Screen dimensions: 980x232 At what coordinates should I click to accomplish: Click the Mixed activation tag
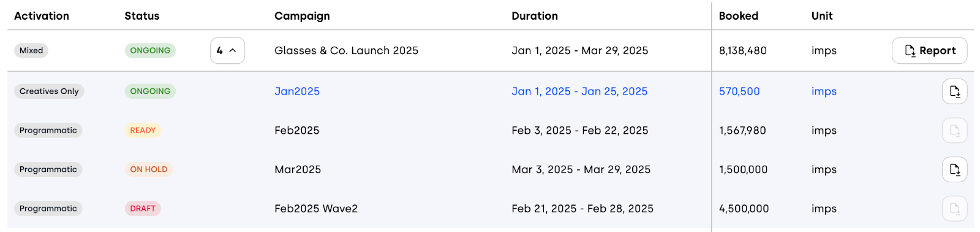coord(31,50)
